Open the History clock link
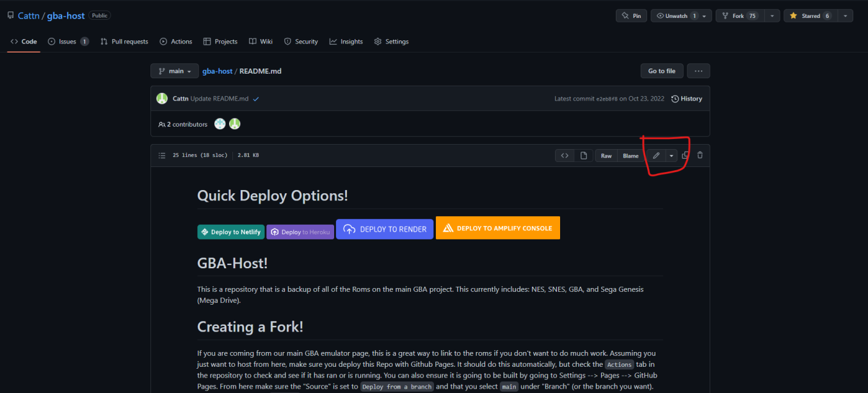This screenshot has width=868, height=393. pos(686,99)
